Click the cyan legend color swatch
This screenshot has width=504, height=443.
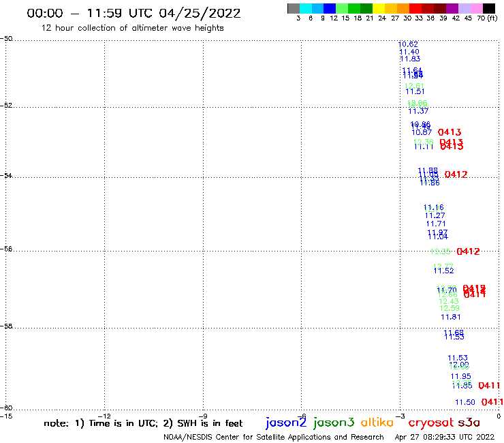pos(306,8)
